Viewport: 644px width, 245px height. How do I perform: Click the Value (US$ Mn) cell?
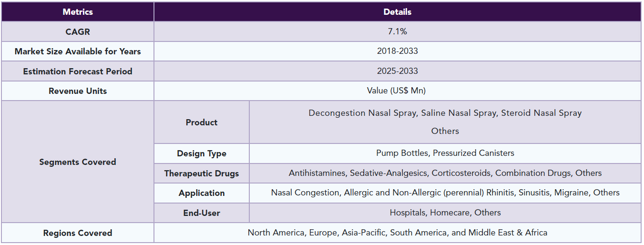click(x=398, y=91)
